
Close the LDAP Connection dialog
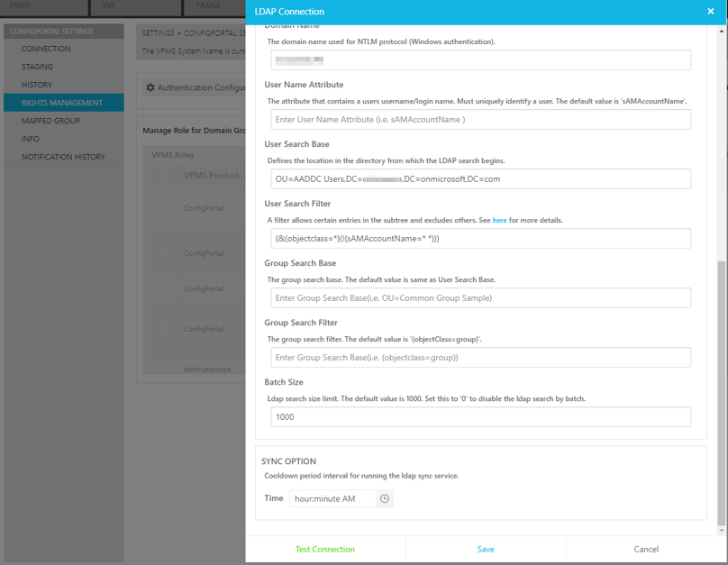pos(710,12)
